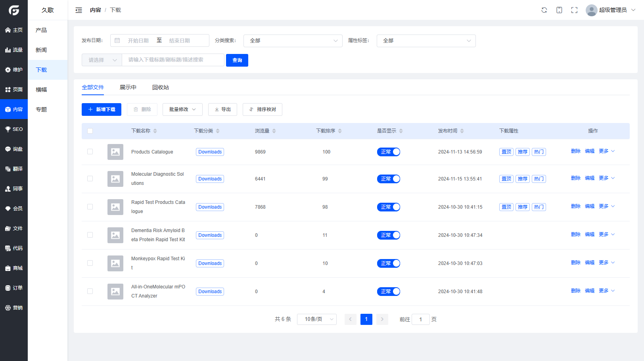Viewport: 644px width, 361px height.
Task: Open the 10条/页 page size dropdown
Action: click(x=317, y=319)
